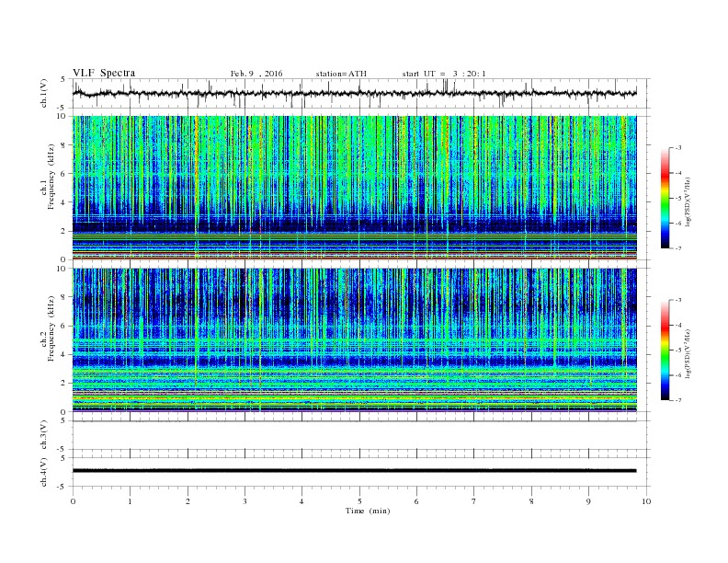728x563 pixels.
Task: Click the "station=ATH" header label
Action: tap(341, 74)
